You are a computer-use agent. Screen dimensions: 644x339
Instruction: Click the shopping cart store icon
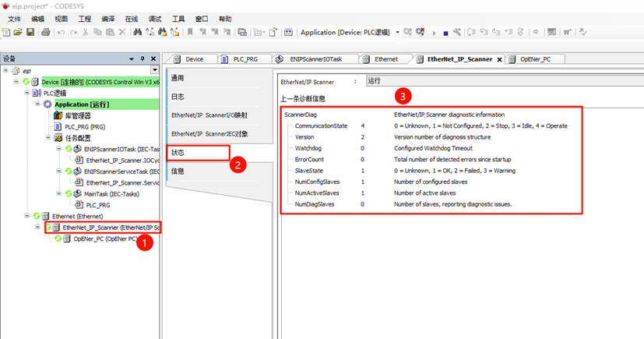567,32
